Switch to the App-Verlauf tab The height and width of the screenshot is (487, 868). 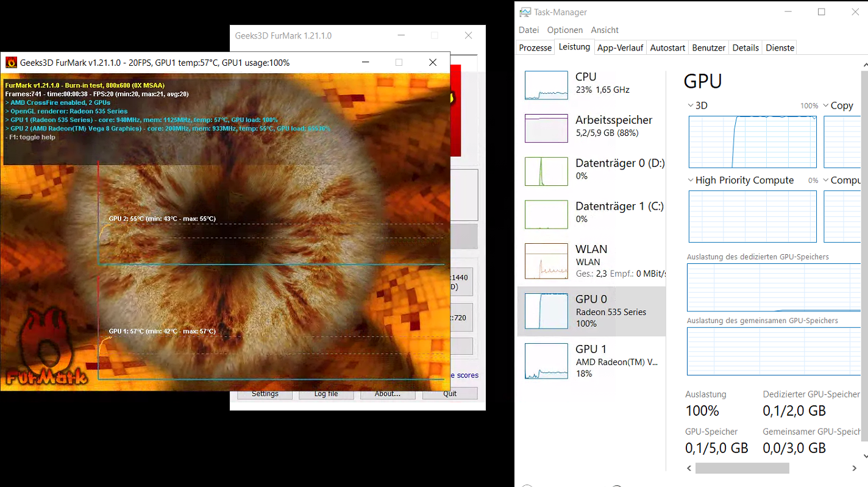pyautogui.click(x=621, y=48)
